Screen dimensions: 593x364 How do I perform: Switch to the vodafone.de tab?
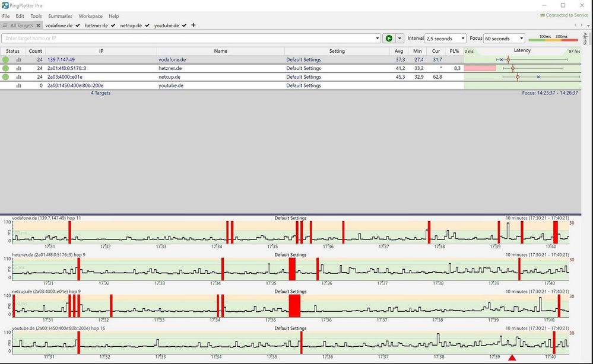pyautogui.click(x=59, y=25)
